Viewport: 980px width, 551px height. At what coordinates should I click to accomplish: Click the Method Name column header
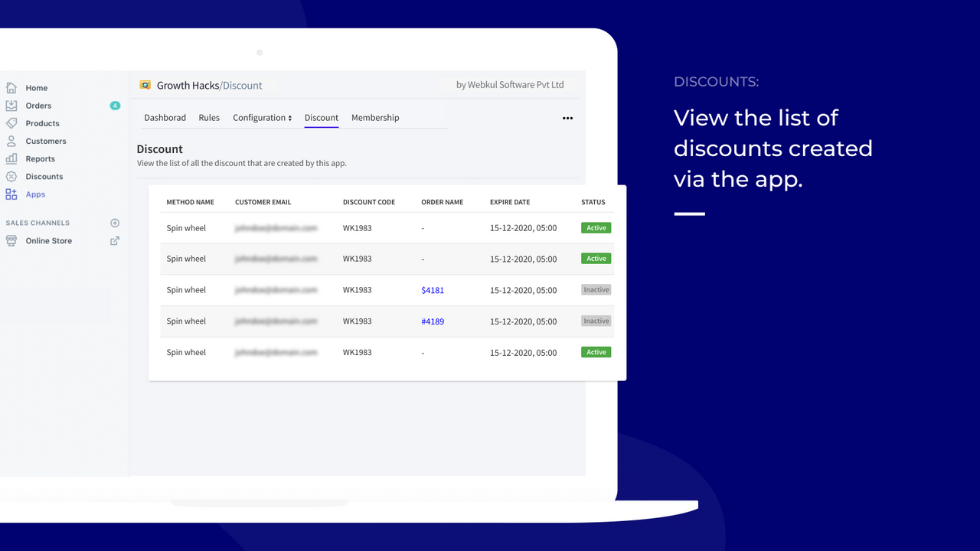tap(191, 202)
